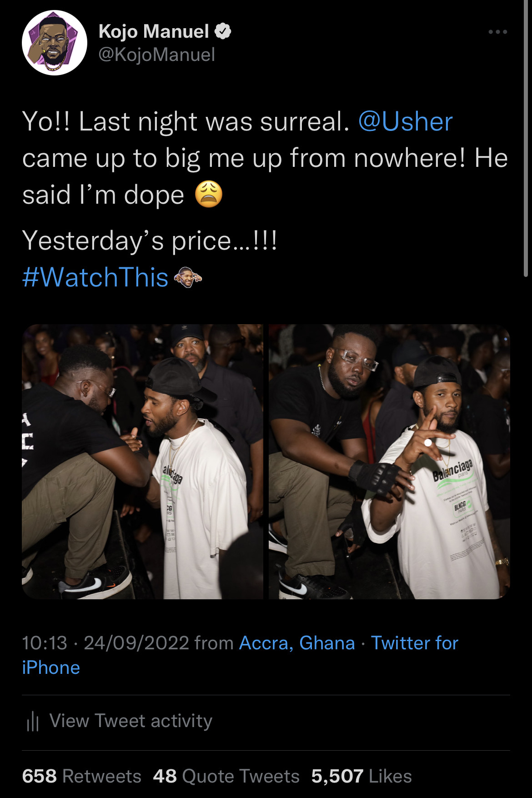Click the weary face emoji in tweet
The width and height of the screenshot is (532, 798).
point(209,195)
